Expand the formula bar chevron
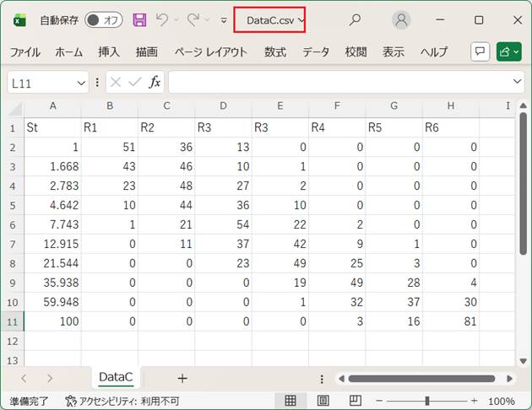Screen dimensions: 532x410 tap(518, 82)
